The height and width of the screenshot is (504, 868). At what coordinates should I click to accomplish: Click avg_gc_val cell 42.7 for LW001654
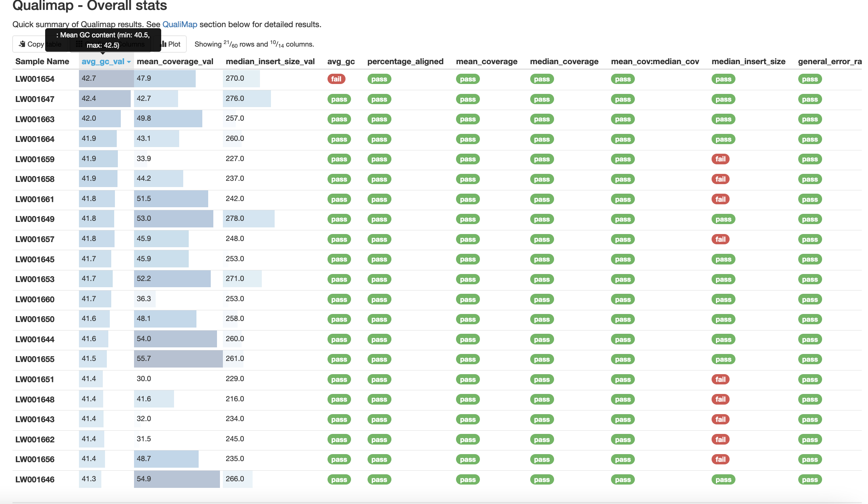click(106, 78)
